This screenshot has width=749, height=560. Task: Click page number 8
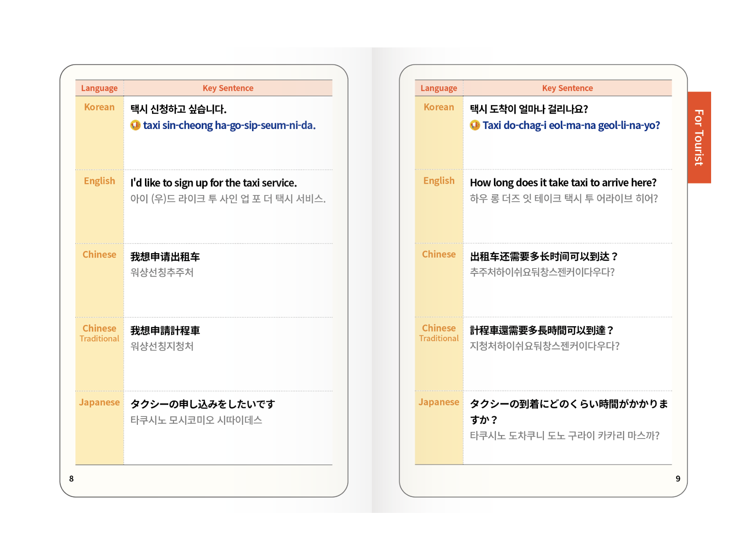(71, 479)
